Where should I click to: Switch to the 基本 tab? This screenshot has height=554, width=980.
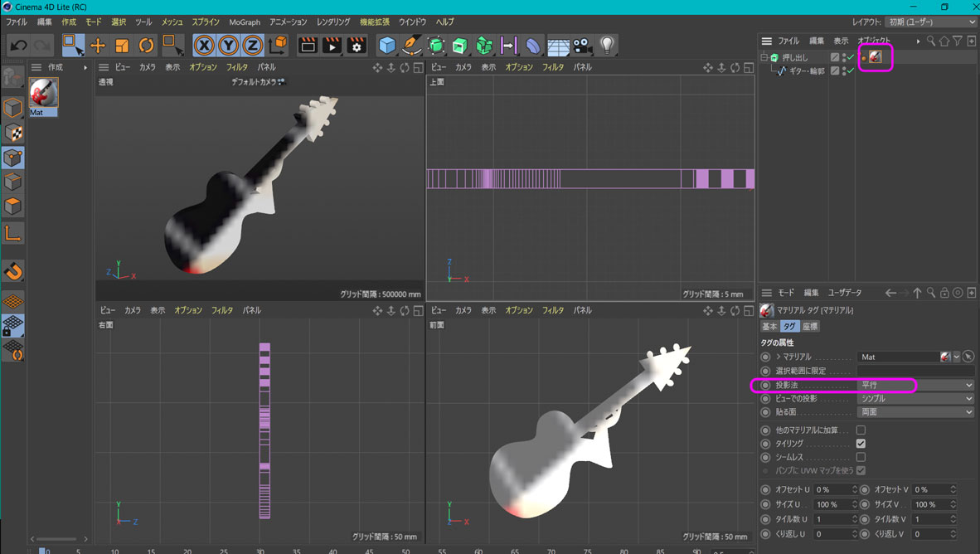769,327
